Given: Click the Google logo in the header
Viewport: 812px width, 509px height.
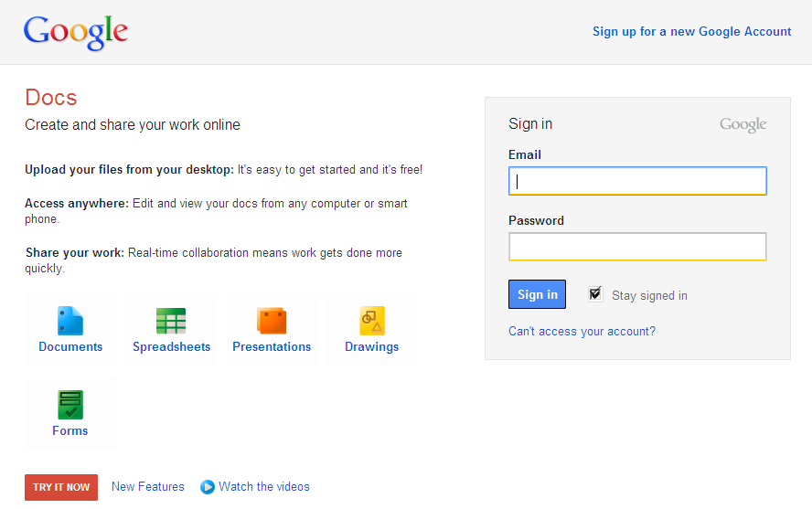Looking at the screenshot, I should pos(76,33).
